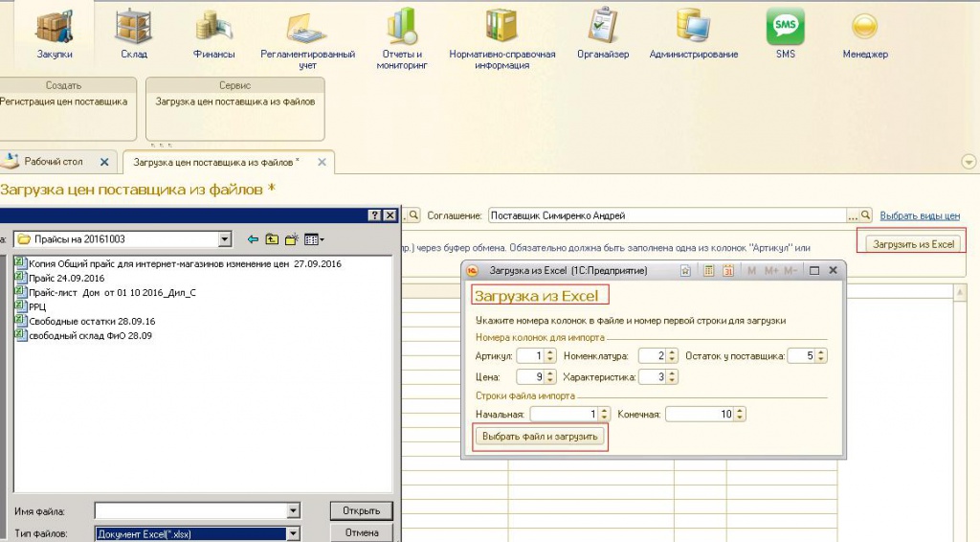Click Выбрать файл и загрузить button
Screen dimensions: 980x542
[540, 437]
